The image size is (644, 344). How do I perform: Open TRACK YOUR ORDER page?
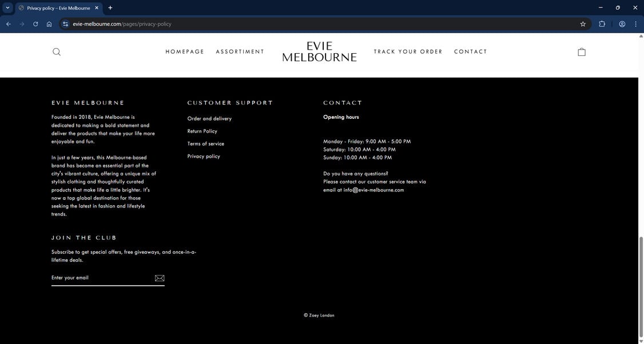click(408, 52)
